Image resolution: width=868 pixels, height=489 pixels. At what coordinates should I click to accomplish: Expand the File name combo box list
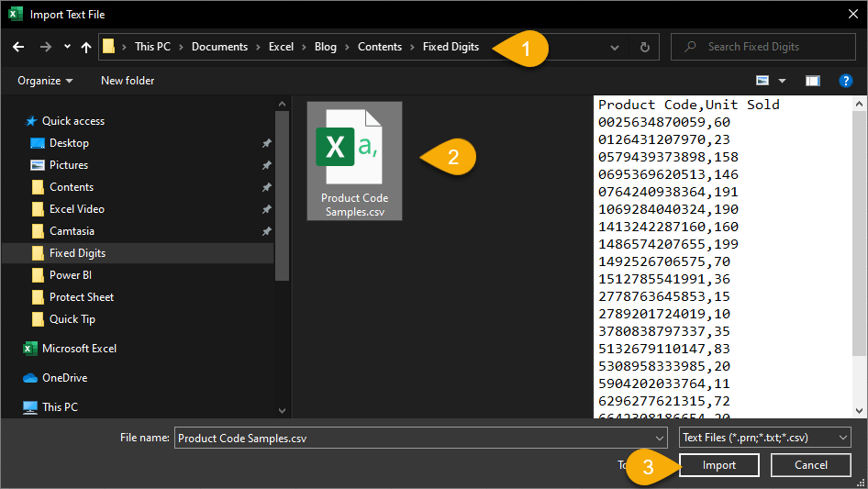[659, 439]
